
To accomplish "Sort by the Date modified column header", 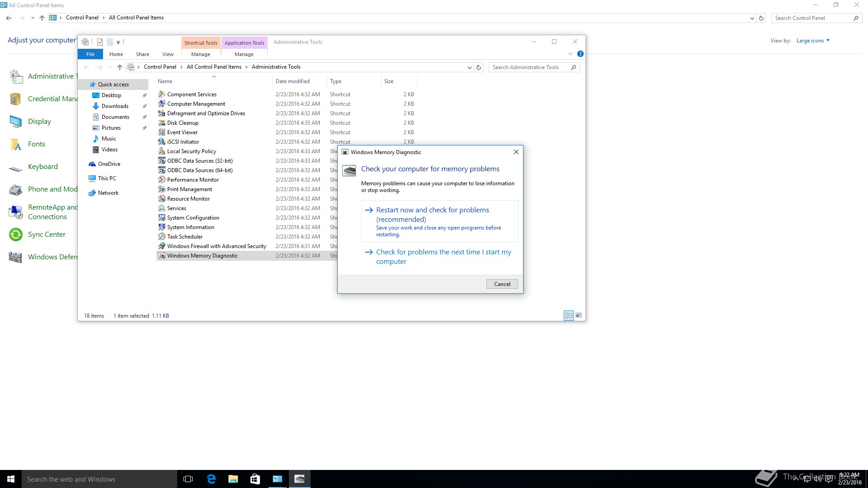I will pyautogui.click(x=300, y=81).
